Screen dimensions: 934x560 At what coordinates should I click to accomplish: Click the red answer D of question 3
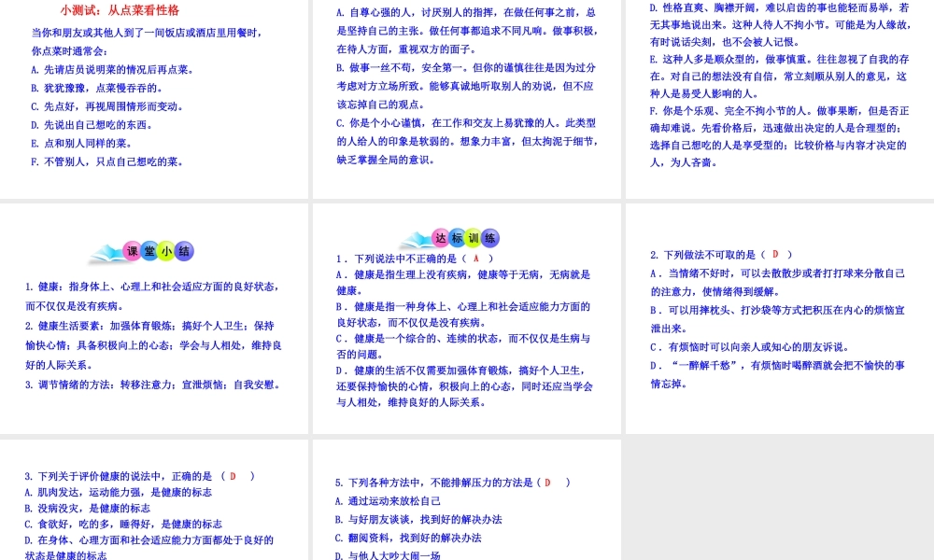pos(233,476)
